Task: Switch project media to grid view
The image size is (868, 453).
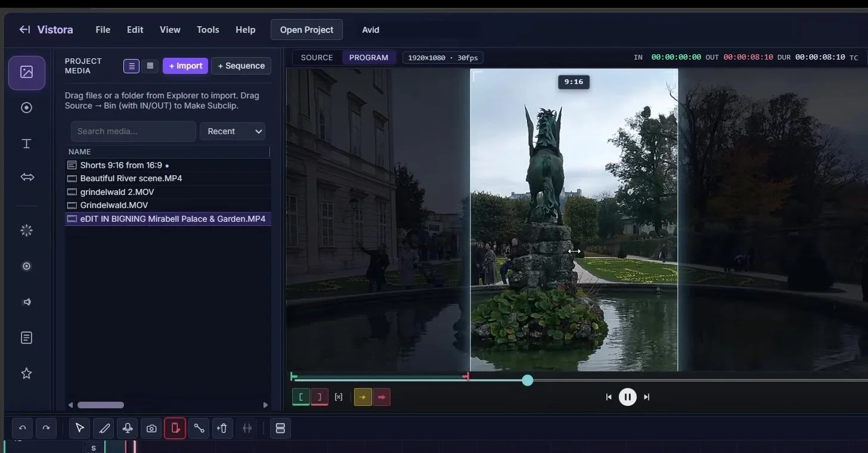Action: (150, 66)
